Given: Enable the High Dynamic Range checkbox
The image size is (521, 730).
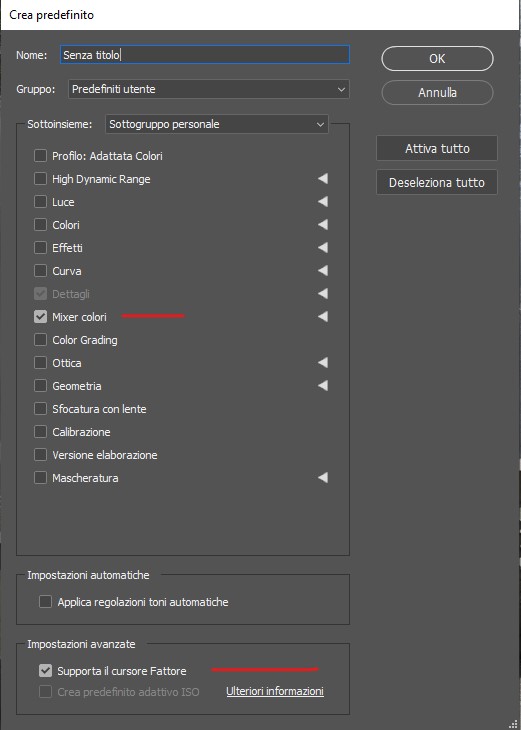Looking at the screenshot, I should [x=41, y=178].
